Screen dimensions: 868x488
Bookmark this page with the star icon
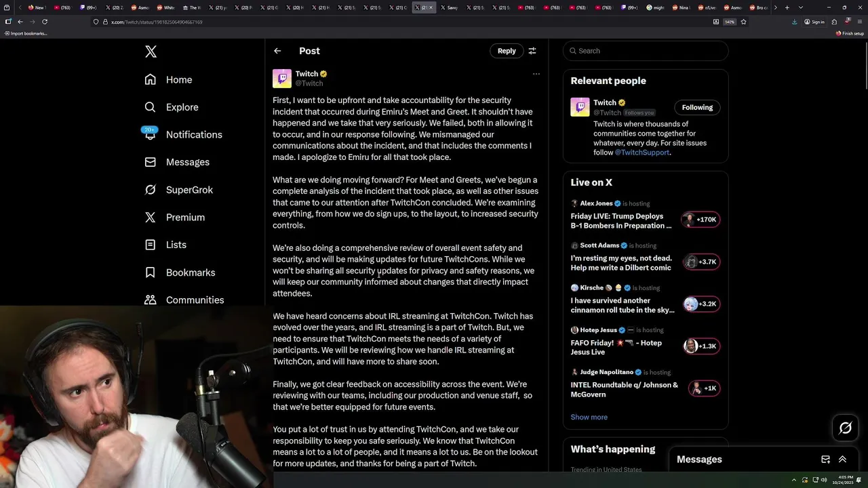point(743,22)
